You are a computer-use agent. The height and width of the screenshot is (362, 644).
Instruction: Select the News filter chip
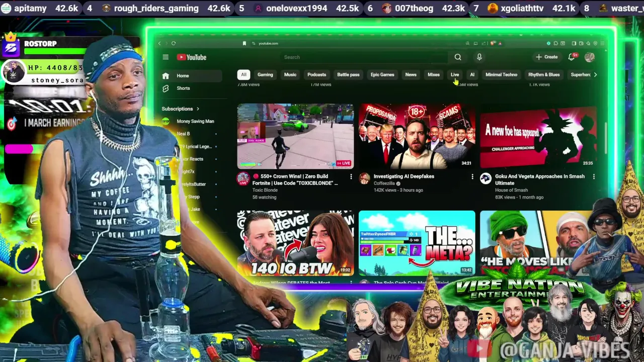411,75
